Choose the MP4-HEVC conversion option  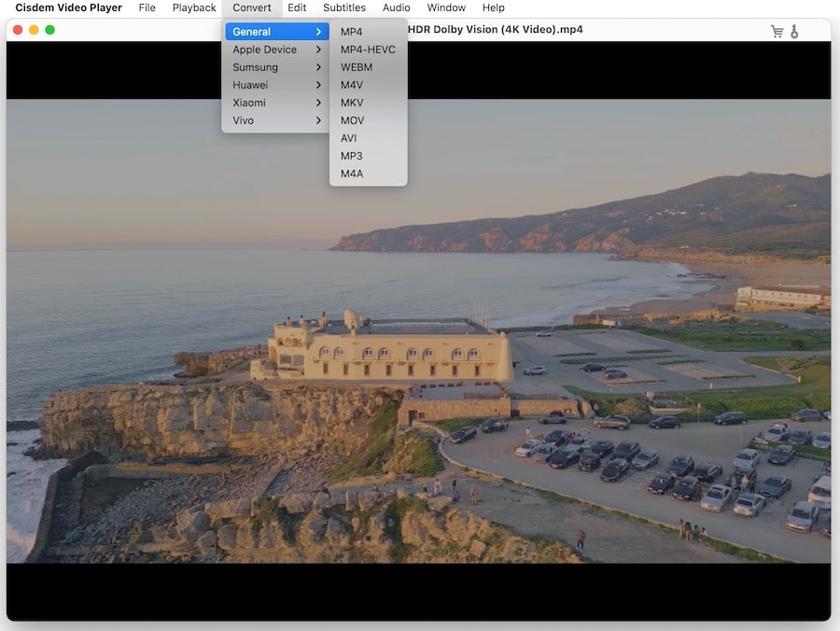pos(366,49)
